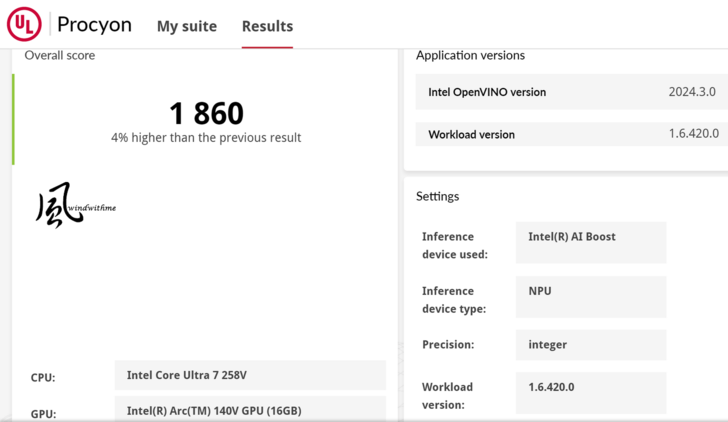Select the Intel Core Ultra 7 258V field
The width and height of the screenshot is (728, 422).
249,376
